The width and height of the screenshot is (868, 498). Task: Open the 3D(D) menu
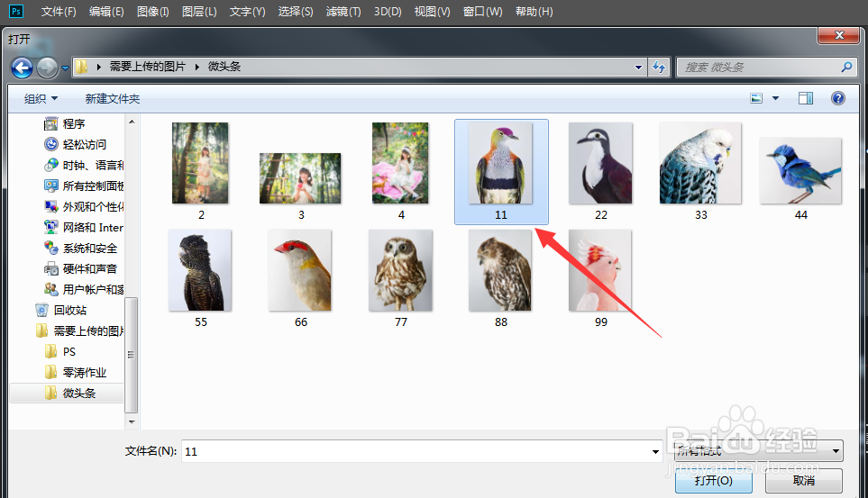click(388, 11)
